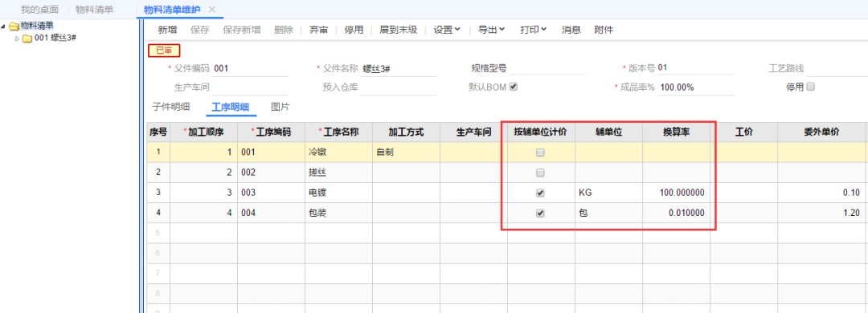Image resolution: width=868 pixels, height=313 pixels.
Task: Click the 100.000000 conversion rate cell
Action: click(677, 193)
